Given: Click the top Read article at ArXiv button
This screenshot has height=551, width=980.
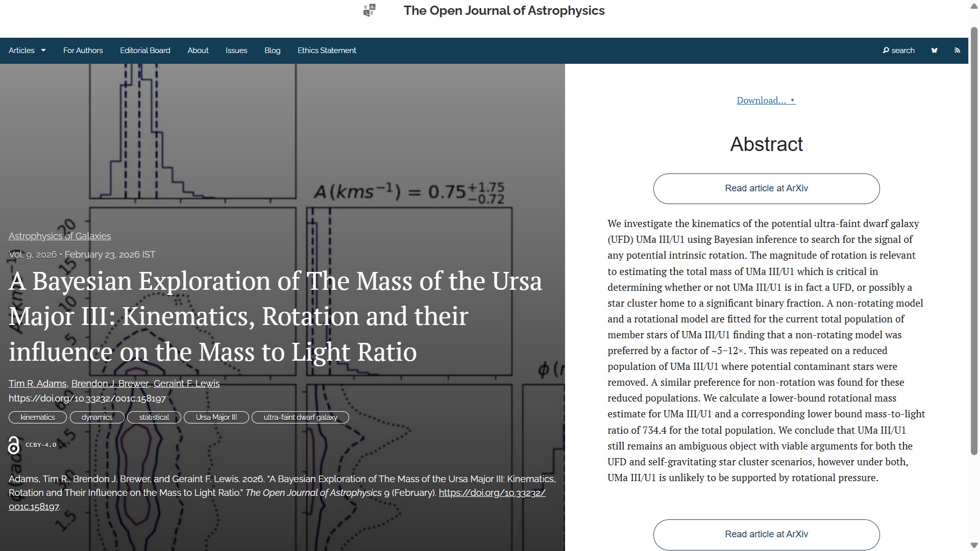Looking at the screenshot, I should 766,189.
